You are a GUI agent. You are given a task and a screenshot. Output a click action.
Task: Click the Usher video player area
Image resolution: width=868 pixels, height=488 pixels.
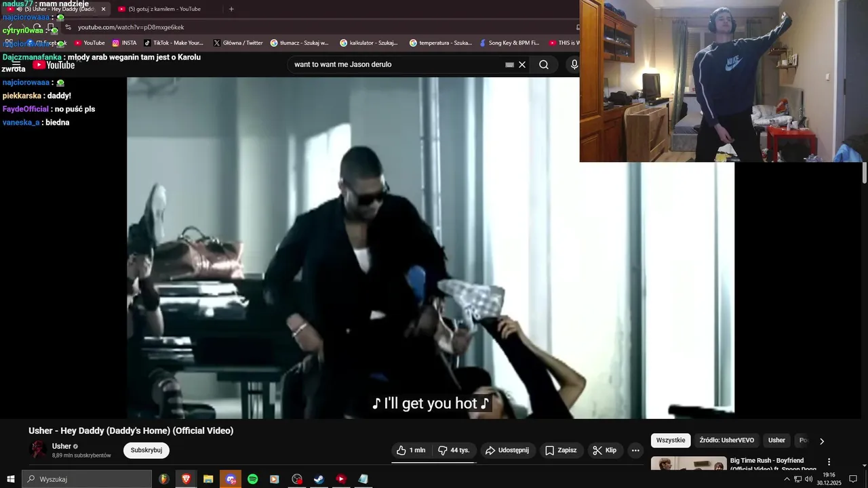[x=431, y=247]
